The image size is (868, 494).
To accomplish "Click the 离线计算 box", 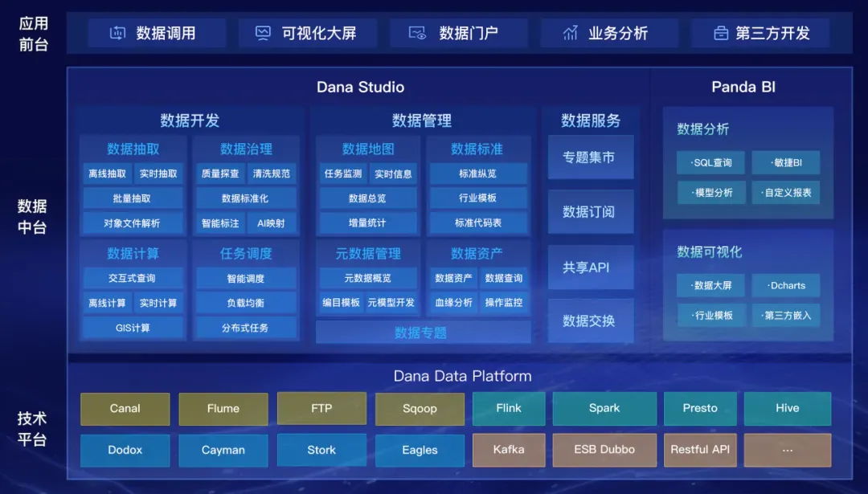I will (x=108, y=303).
